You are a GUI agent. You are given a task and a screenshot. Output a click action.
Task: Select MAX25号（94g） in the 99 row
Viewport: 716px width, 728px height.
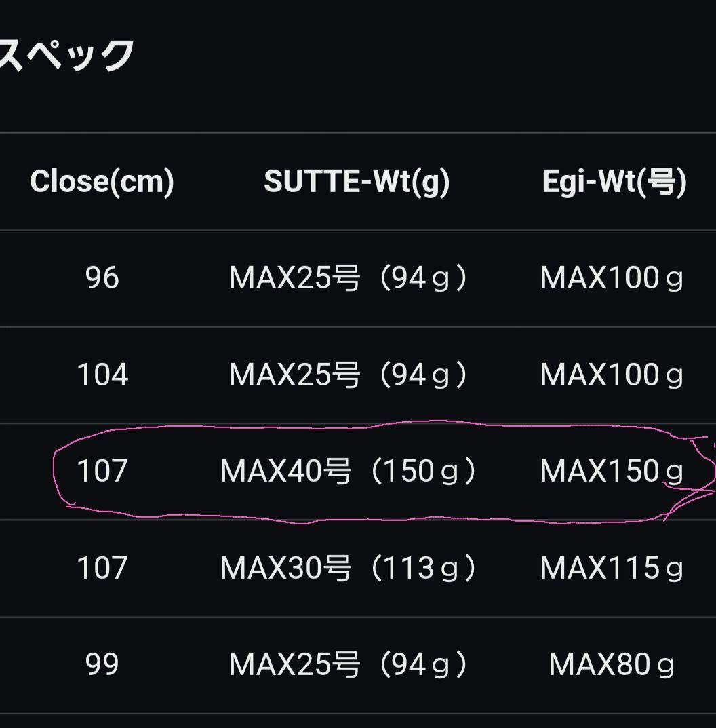tap(349, 665)
